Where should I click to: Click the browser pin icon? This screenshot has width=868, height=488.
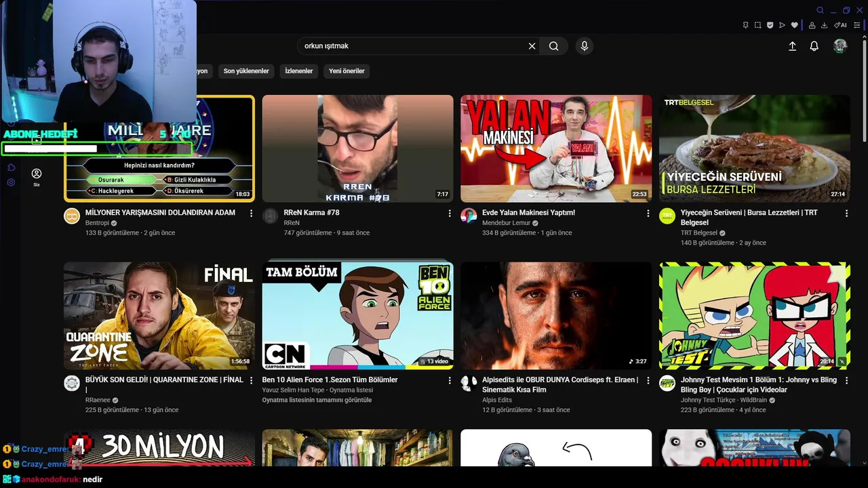(x=745, y=25)
